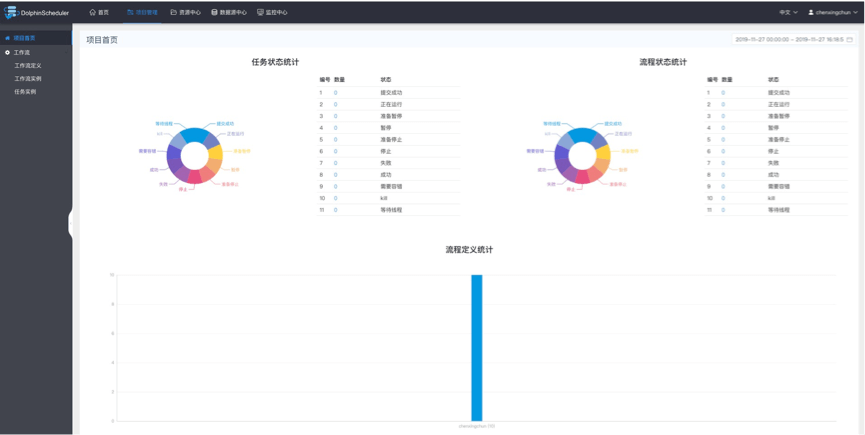Screen dimensions: 865x435
Task: Click the date range input field
Action: tap(790, 40)
